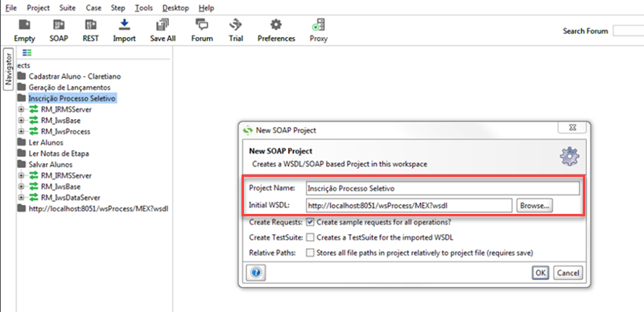Click OK in the New SOAP Project dialog
The width and height of the screenshot is (644, 312).
click(x=540, y=273)
